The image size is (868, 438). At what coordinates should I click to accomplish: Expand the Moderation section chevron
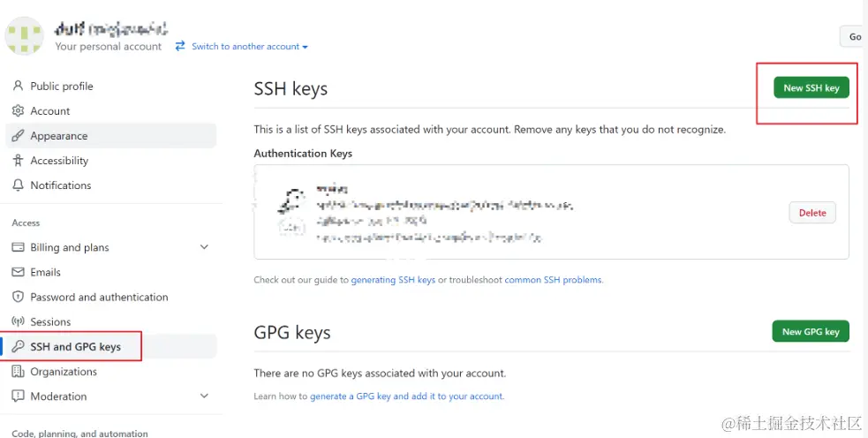point(205,396)
